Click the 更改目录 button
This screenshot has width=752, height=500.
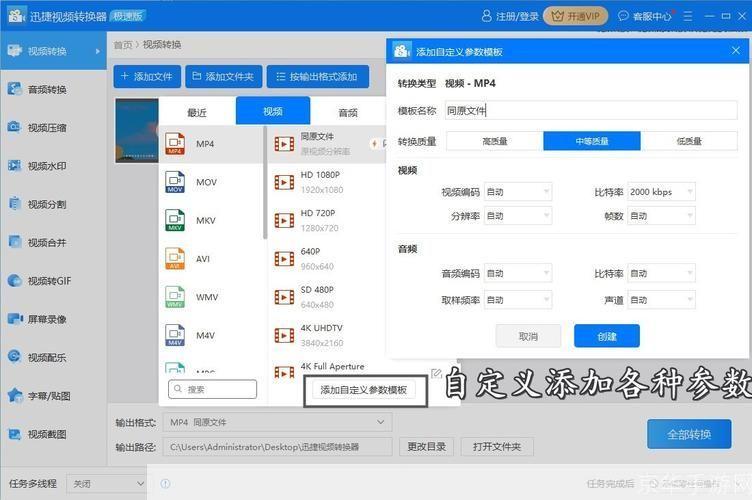point(426,447)
